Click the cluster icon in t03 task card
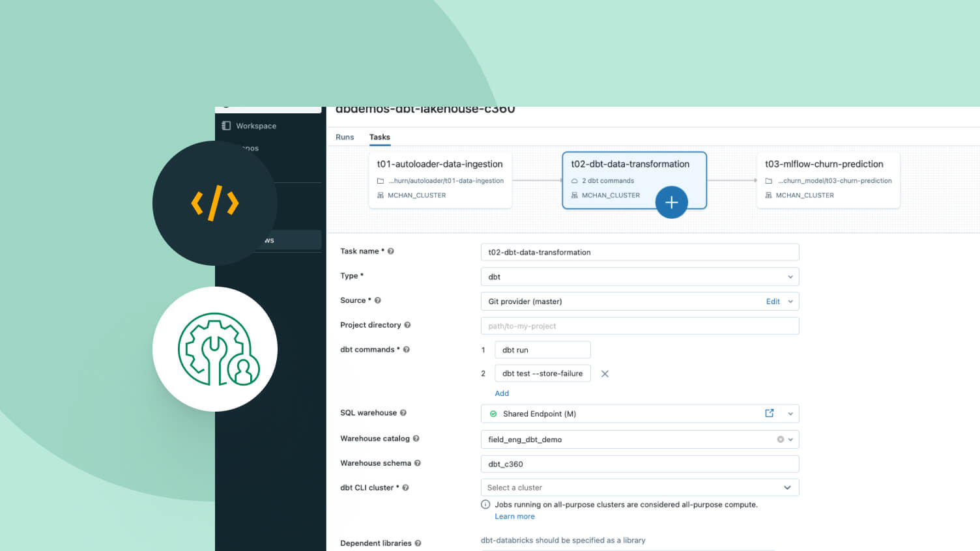 (x=769, y=195)
